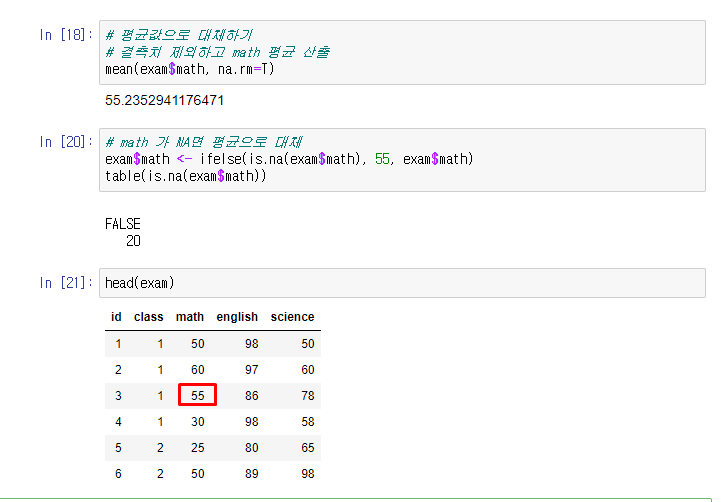Click the 'id' column header
The image size is (721, 502).
tap(116, 317)
